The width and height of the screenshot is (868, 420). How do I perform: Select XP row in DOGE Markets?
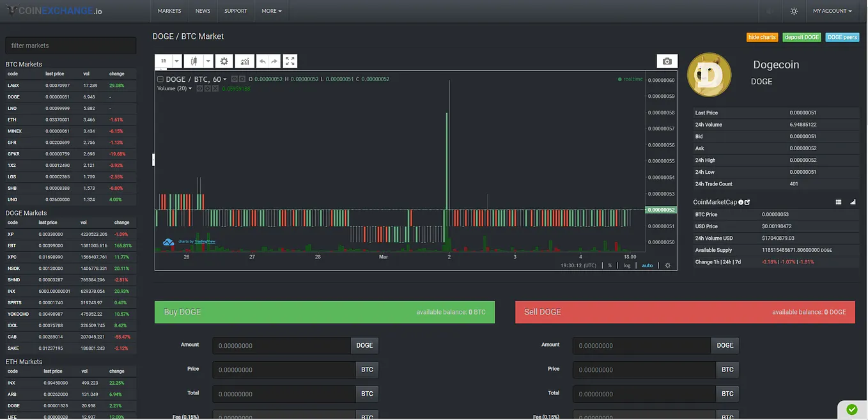70,234
